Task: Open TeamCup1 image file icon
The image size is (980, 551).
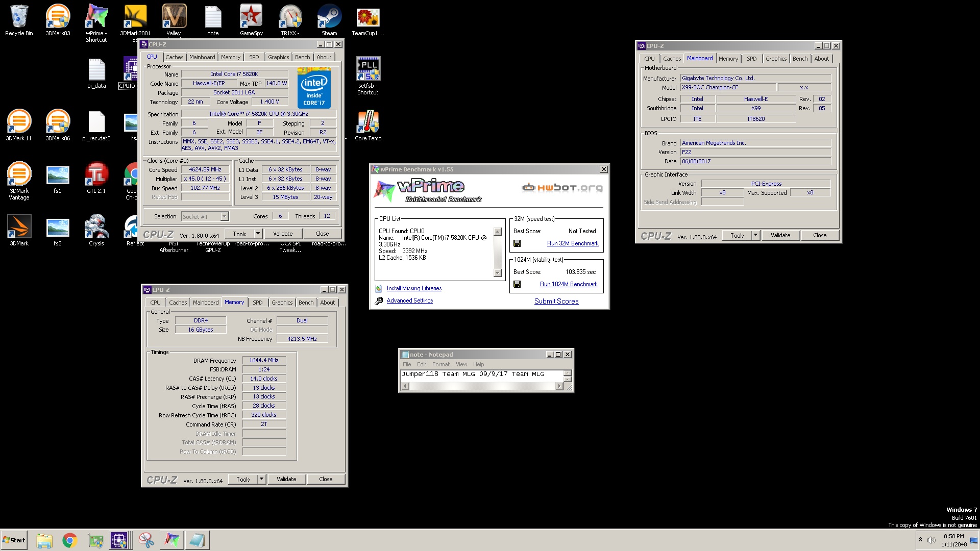Action: 367,20
